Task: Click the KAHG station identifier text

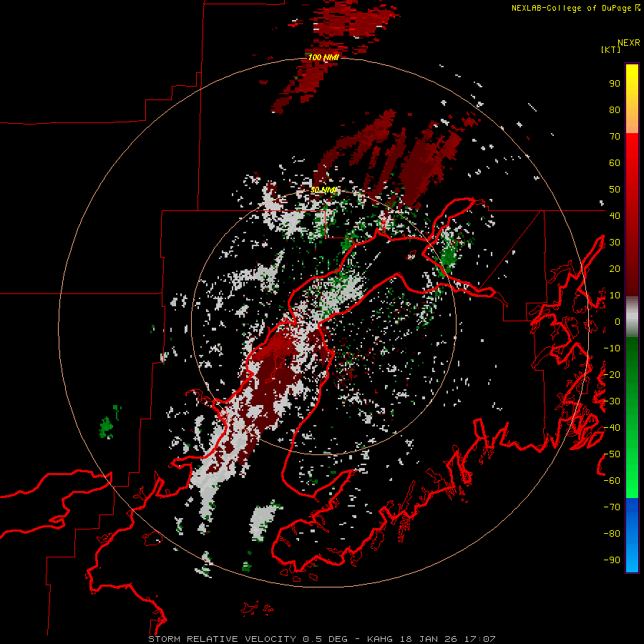Action: 380,639
